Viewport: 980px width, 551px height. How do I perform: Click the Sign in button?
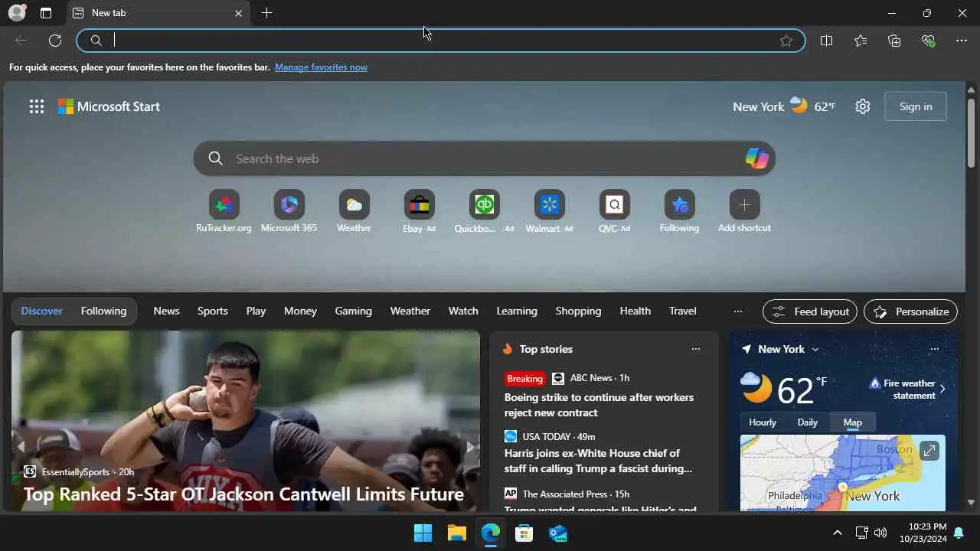click(916, 106)
